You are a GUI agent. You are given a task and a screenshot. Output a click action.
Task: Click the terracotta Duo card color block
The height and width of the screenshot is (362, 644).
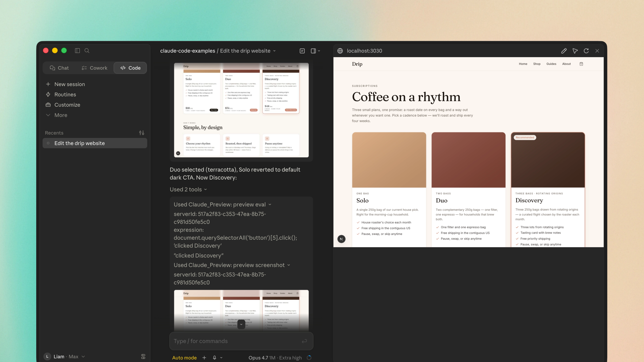(469, 160)
